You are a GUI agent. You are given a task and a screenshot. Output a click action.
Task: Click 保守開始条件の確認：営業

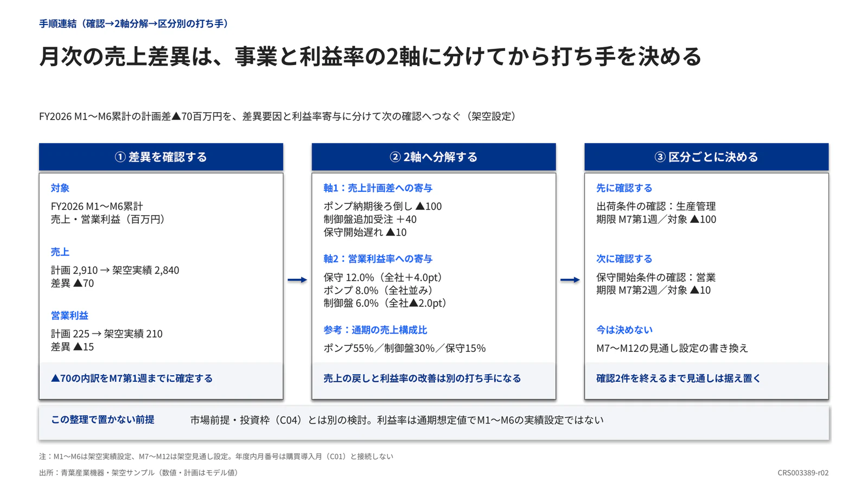656,278
